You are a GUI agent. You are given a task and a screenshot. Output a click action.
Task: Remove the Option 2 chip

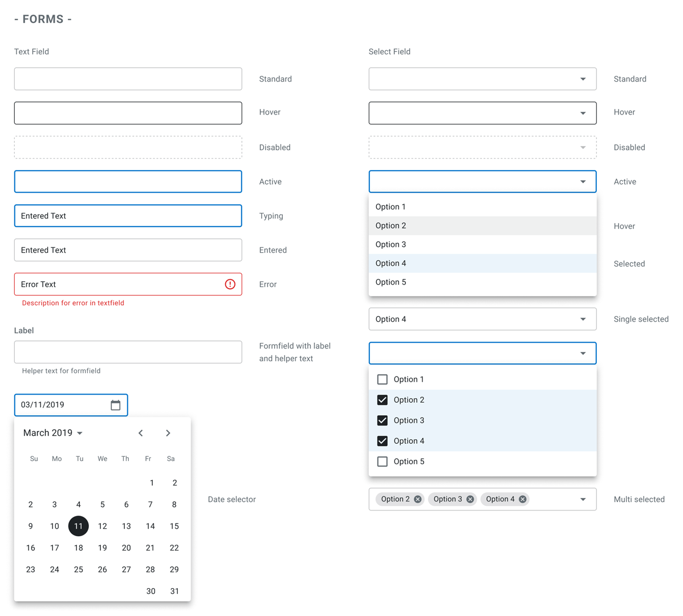coord(418,499)
